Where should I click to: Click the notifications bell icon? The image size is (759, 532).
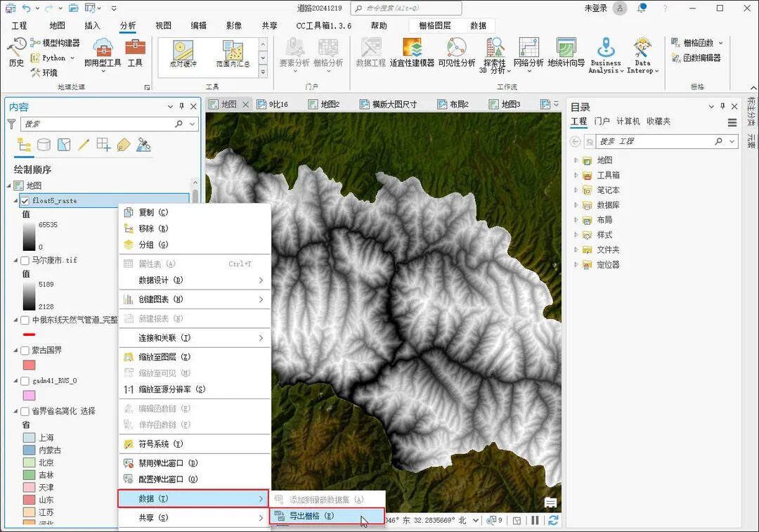click(x=642, y=8)
